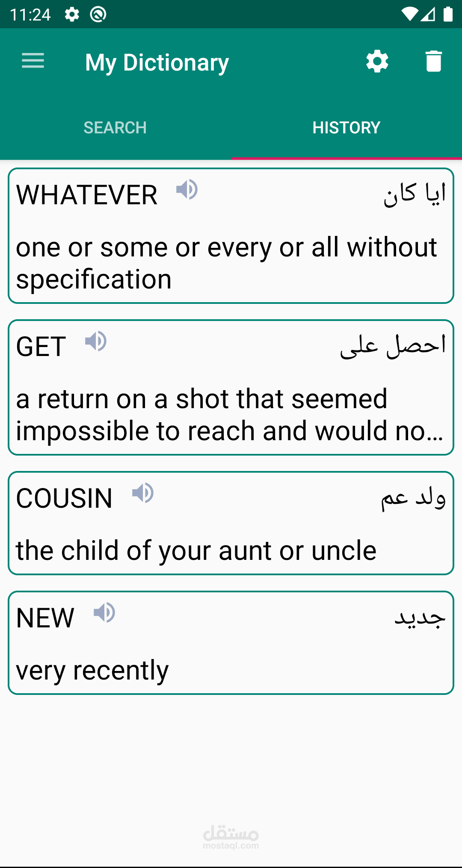The height and width of the screenshot is (868, 462).
Task: Tap the My Dictionary title
Action: (x=157, y=63)
